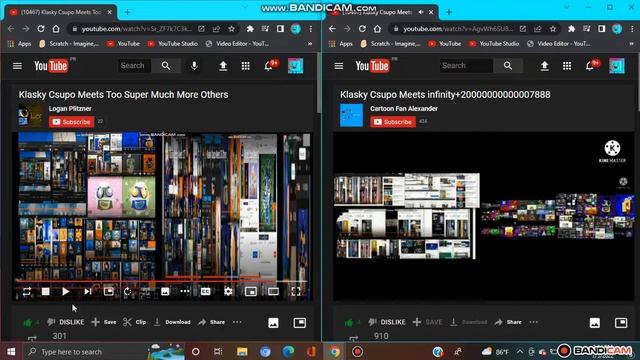This screenshot has height=360, width=640.
Task: Open the hamburger guide menu in right YouTube window
Action: (339, 66)
